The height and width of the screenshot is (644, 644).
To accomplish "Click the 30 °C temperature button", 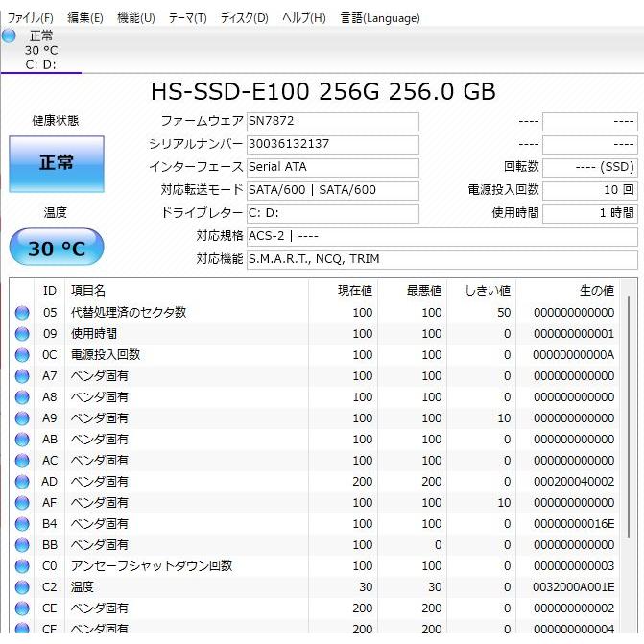I will click(57, 249).
